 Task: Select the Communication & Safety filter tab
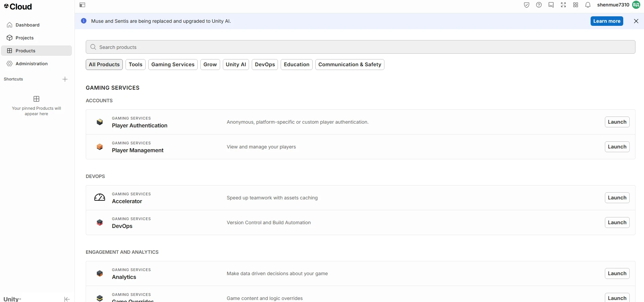point(350,65)
